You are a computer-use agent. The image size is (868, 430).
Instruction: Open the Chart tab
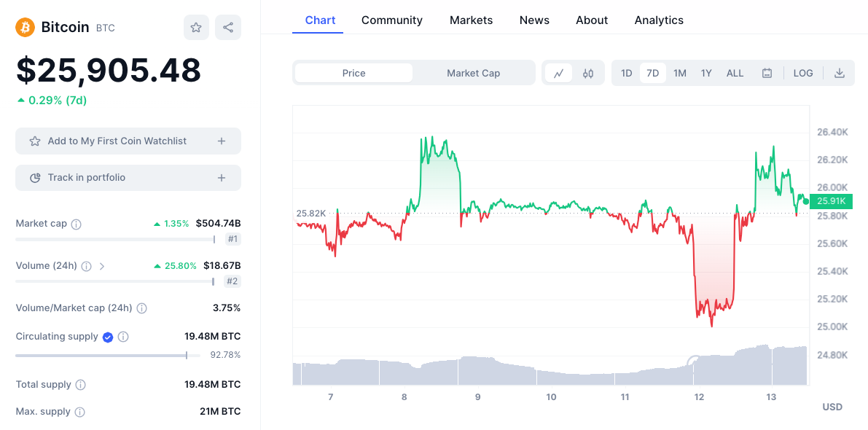click(321, 20)
